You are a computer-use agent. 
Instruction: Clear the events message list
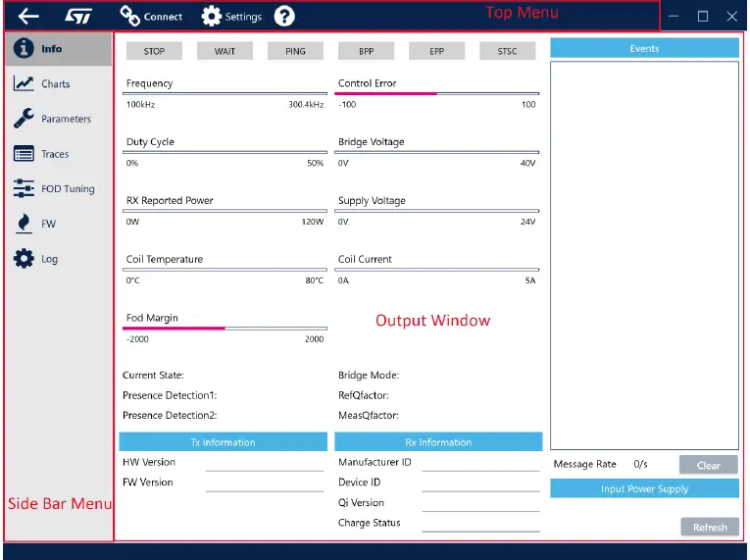pos(708,465)
